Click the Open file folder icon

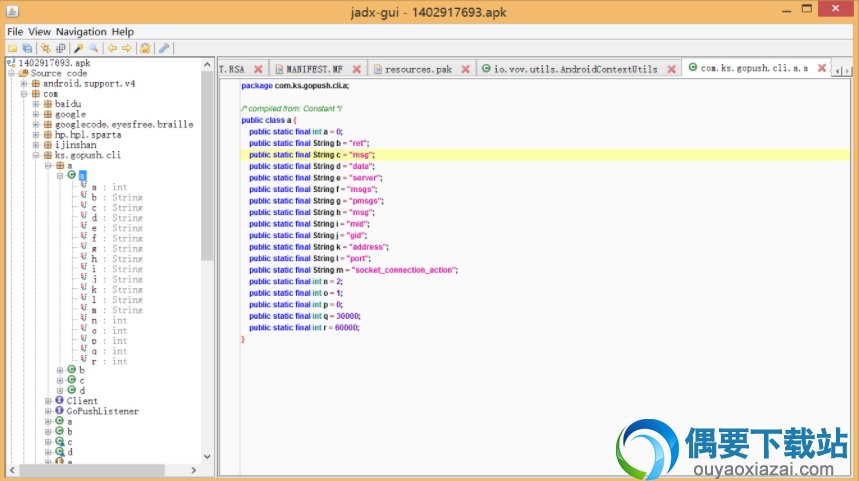coord(12,48)
